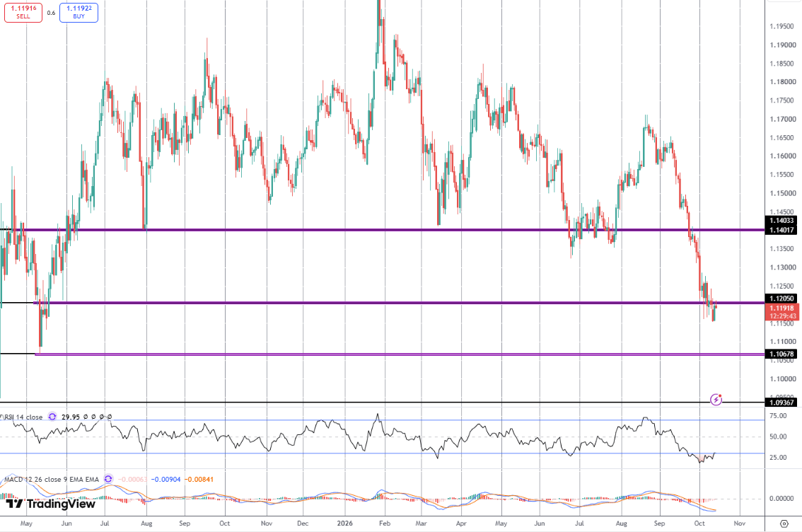
Task: Select the RSI 14 close legend title
Action: [x=23, y=417]
